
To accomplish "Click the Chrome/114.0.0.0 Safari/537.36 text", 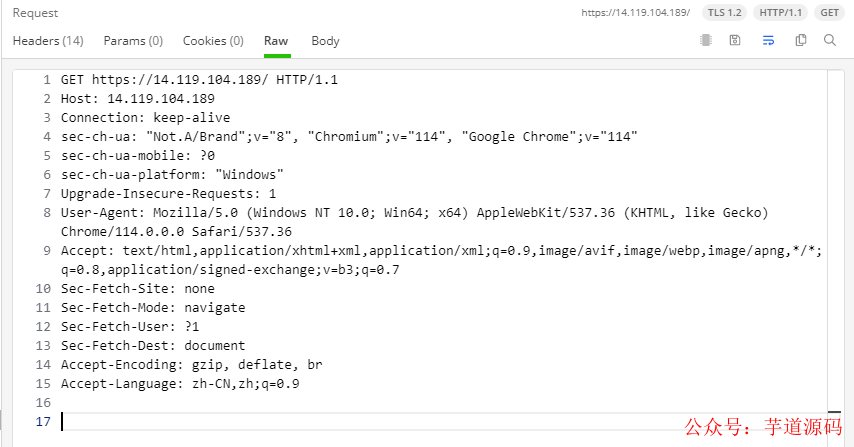I will (x=176, y=231).
